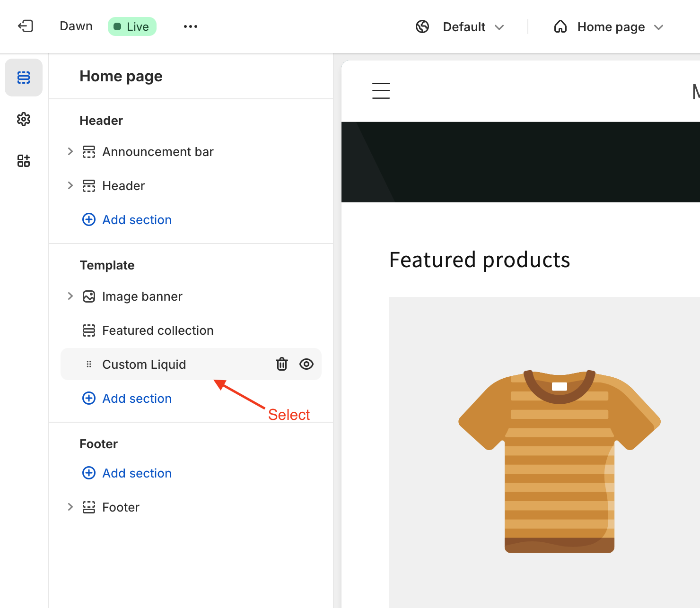
Task: Click plus icon of Template group Add section
Action: [89, 398]
